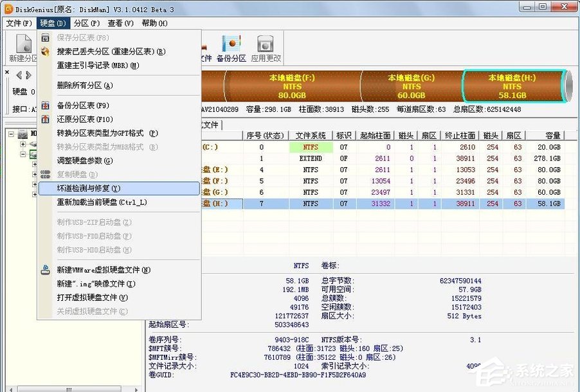Image resolution: width=580 pixels, height=392 pixels.
Task: Open the 查看(V) menu
Action: 120,22
